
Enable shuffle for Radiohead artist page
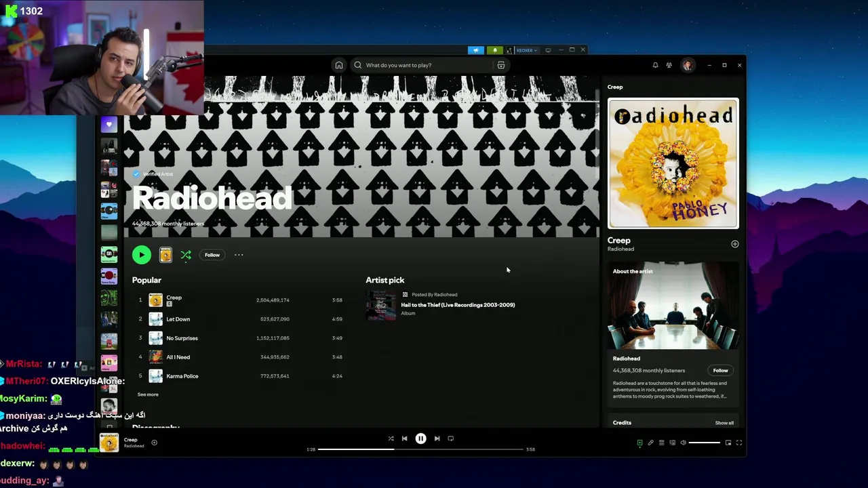186,255
